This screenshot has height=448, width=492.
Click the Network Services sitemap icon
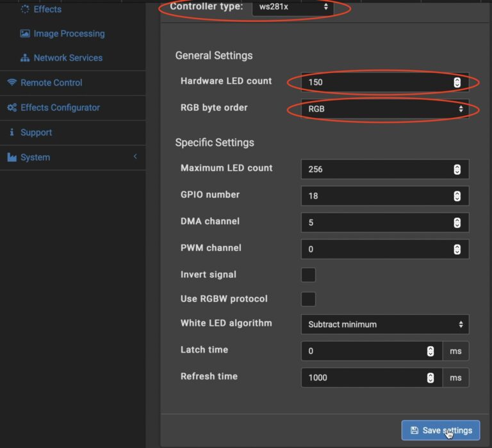pos(25,58)
